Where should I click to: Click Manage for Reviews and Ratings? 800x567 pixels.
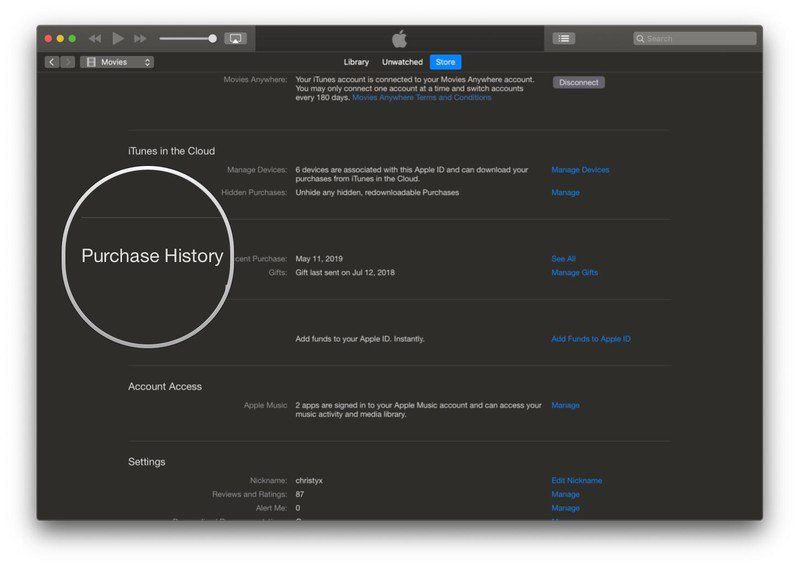pyautogui.click(x=565, y=494)
